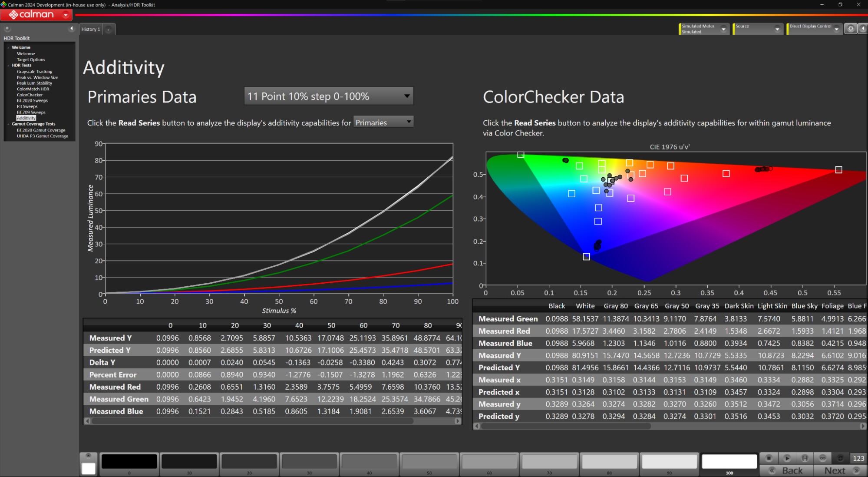Expand the Simulated Meter dropdown

723,29
